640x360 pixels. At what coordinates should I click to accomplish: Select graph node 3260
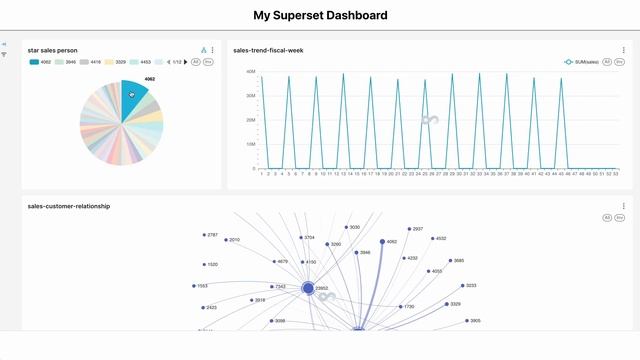click(327, 244)
